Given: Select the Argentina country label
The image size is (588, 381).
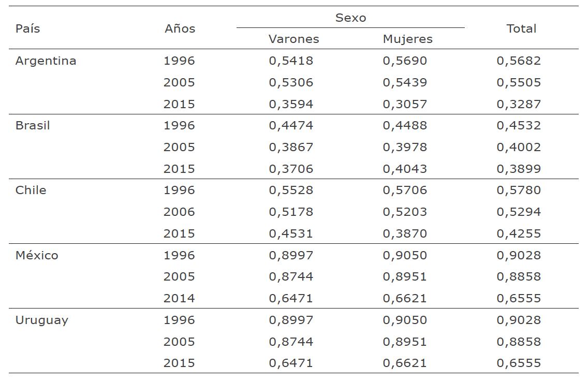Looking at the screenshot, I should [x=46, y=61].
